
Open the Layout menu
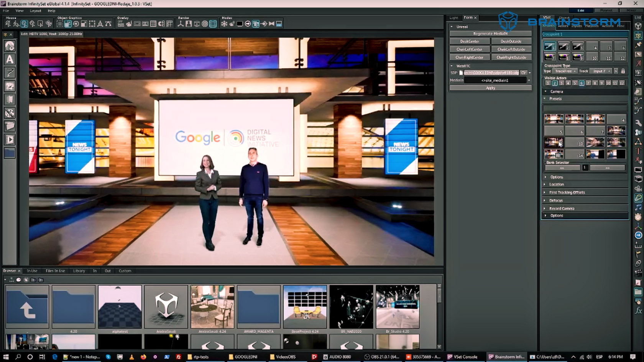[35, 11]
